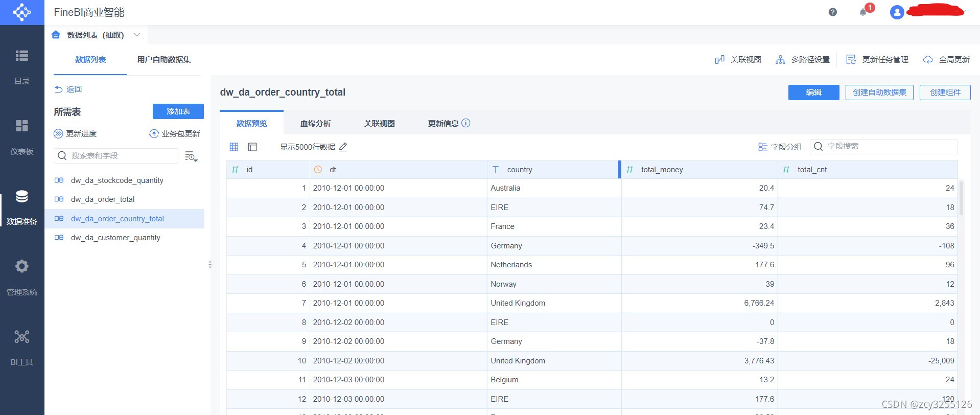Click the 创建组件 button

945,93
